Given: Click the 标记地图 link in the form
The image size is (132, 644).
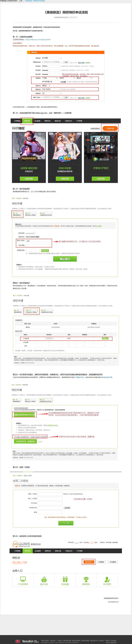Looking at the screenshot, I should point(63,82).
